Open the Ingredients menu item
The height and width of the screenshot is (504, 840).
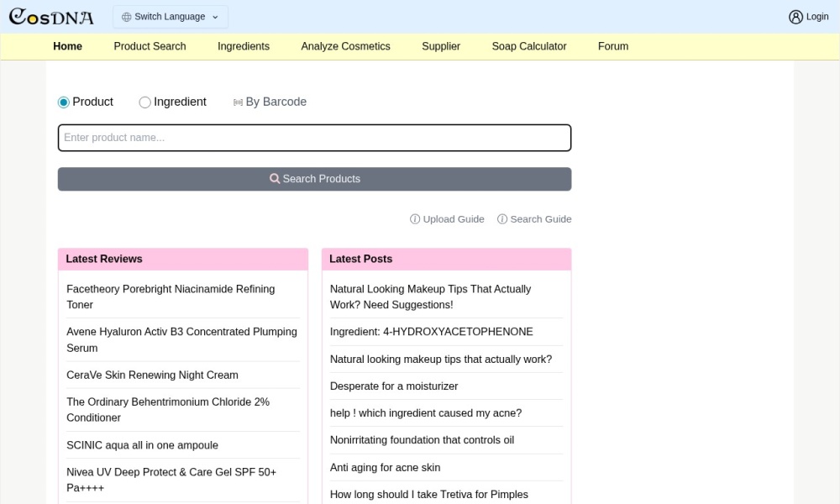point(244,46)
